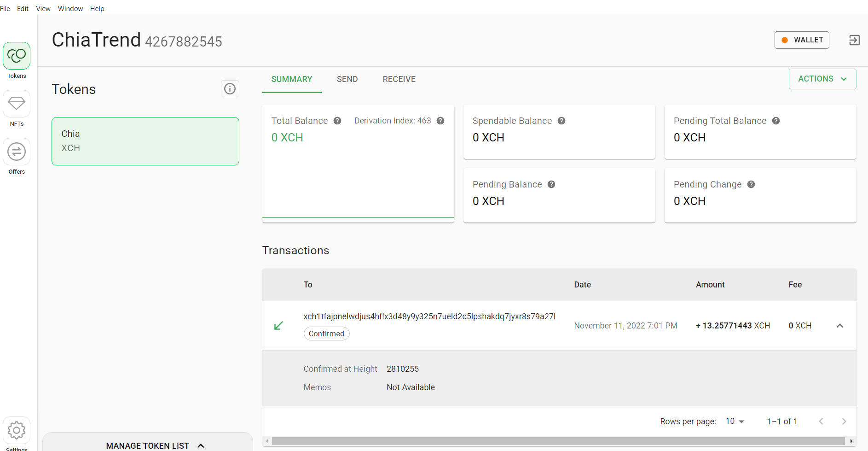This screenshot has width=868, height=451.
Task: Click the 1–1 of 1 pagination text
Action: (x=782, y=421)
